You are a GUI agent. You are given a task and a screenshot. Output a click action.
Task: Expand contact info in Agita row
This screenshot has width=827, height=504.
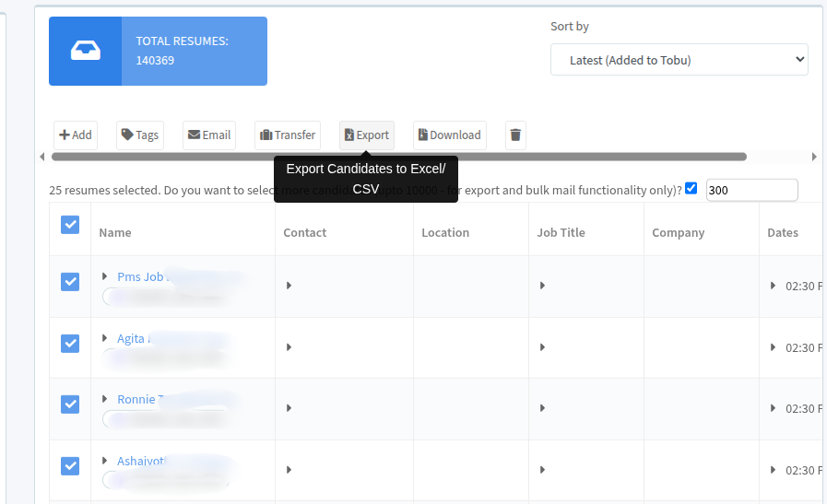pyautogui.click(x=289, y=347)
